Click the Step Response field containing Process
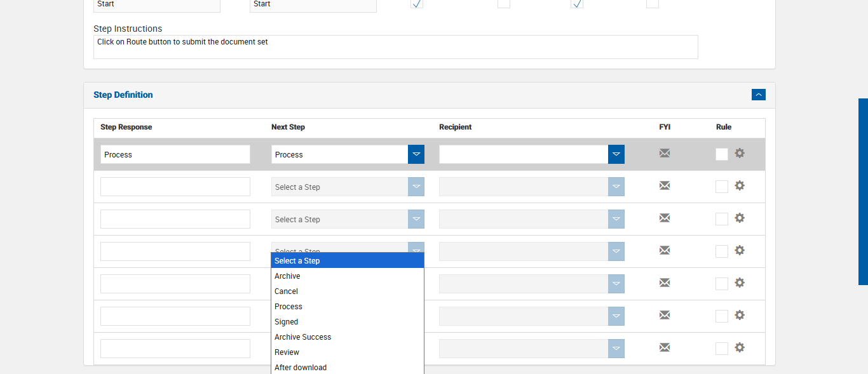 pos(175,154)
